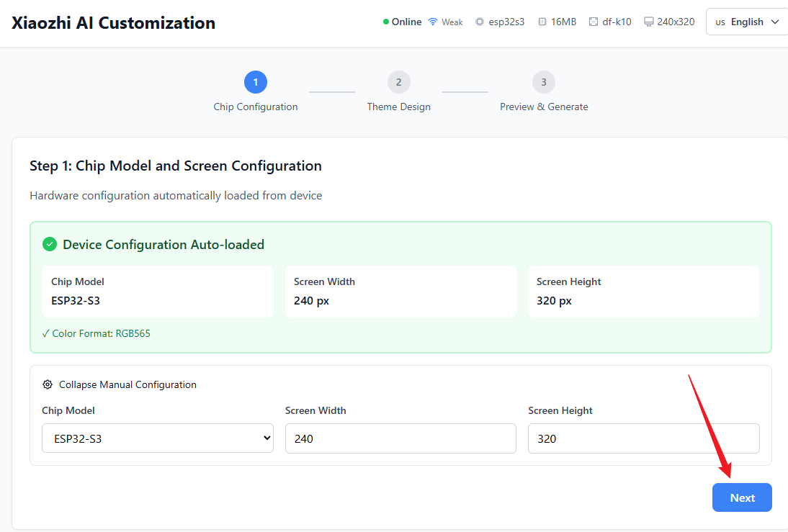788x532 pixels.
Task: Click the df-k10 board icon
Action: [x=594, y=22]
